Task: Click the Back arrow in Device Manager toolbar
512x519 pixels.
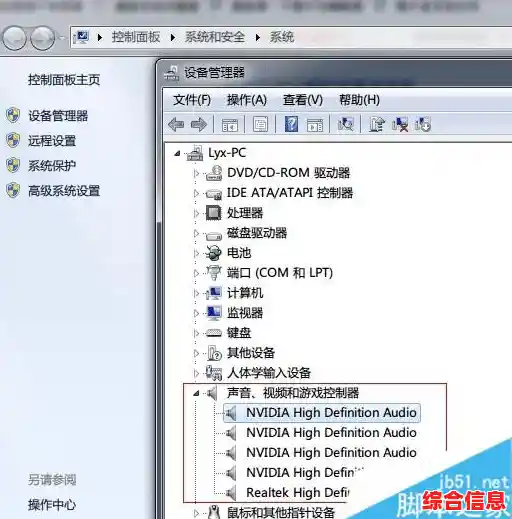Action: (176, 125)
